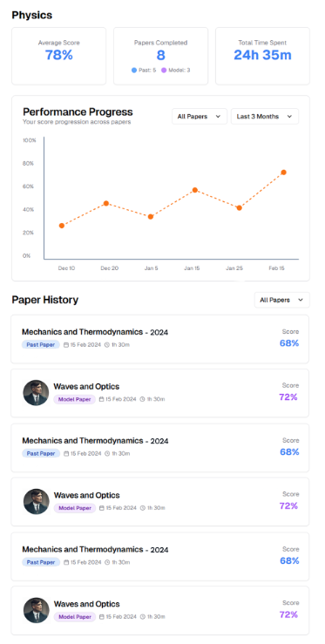Open the first Mechanics and Thermodynamics paper title

coord(95,332)
